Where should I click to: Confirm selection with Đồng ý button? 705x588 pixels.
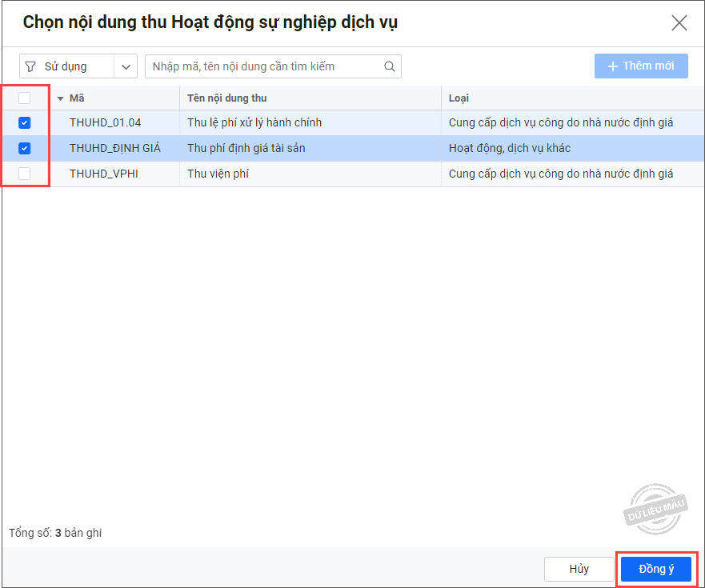(655, 569)
